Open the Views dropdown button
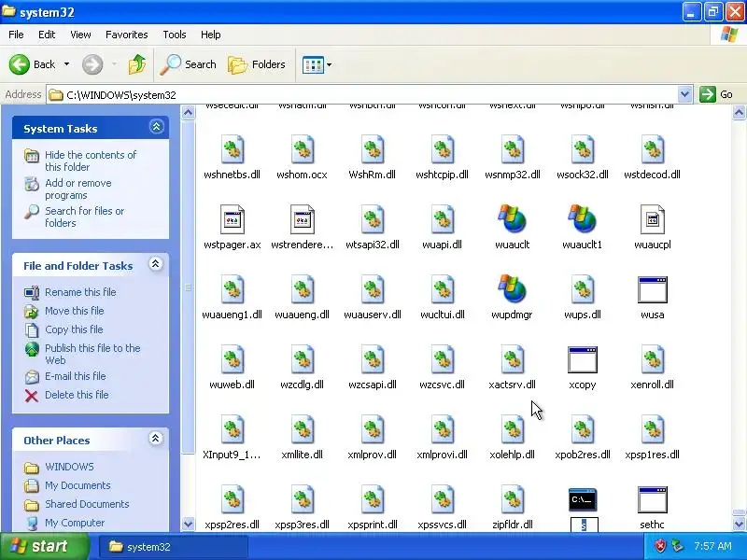The height and width of the screenshot is (560, 747). pos(317,64)
